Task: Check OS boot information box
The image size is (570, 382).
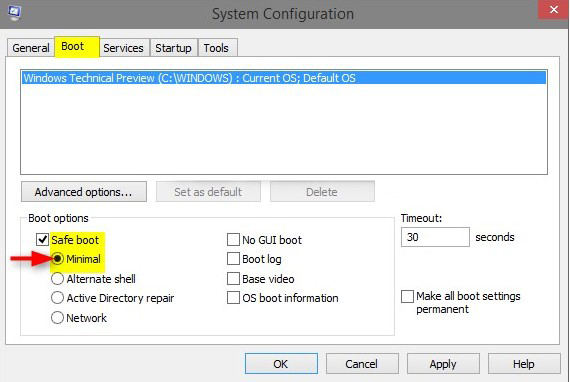Action: pos(233,298)
